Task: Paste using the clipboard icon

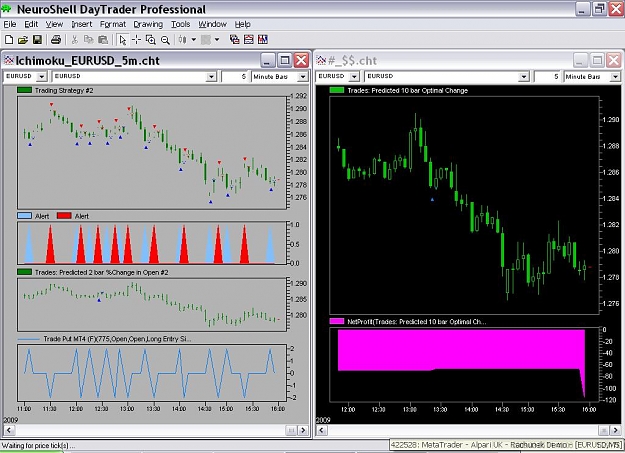Action: (x=103, y=39)
